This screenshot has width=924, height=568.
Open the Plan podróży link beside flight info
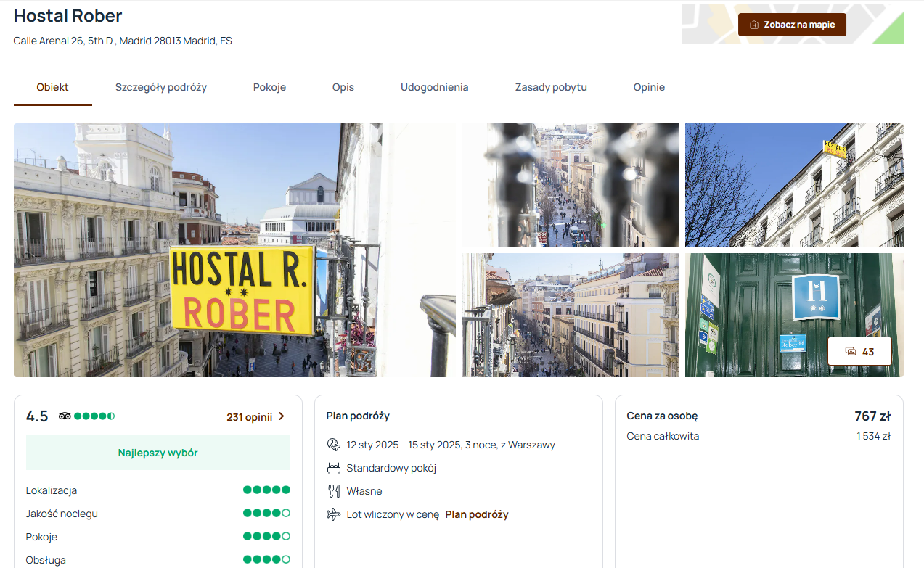pyautogui.click(x=477, y=514)
